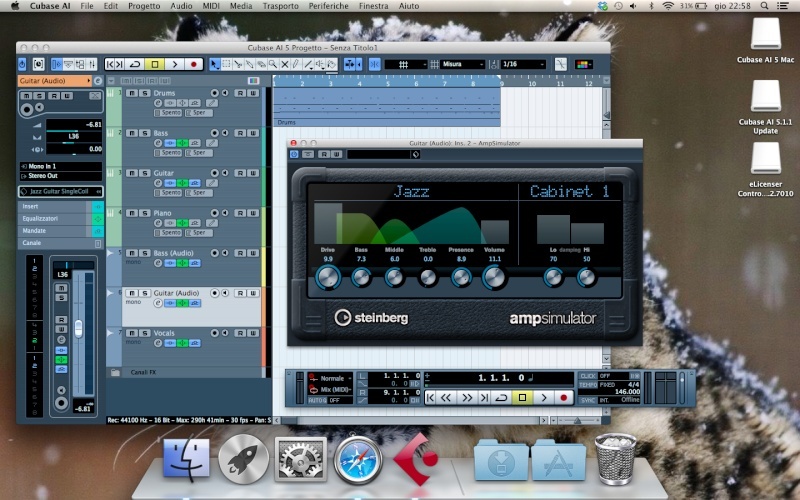Viewport: 800px width, 500px height.
Task: Click Rewind in transport panel
Action: pos(446,398)
